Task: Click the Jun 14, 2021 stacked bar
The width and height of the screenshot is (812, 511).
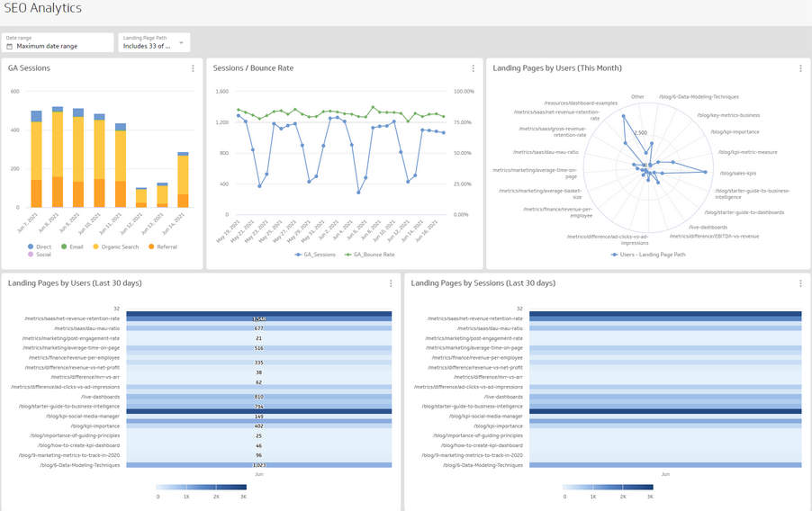Action: (x=183, y=180)
